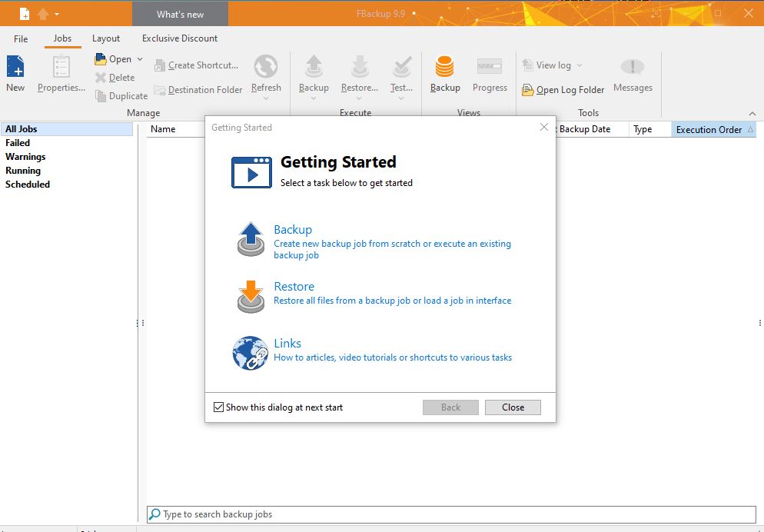764x532 pixels.
Task: Switch to the Progress view
Action: [490, 74]
